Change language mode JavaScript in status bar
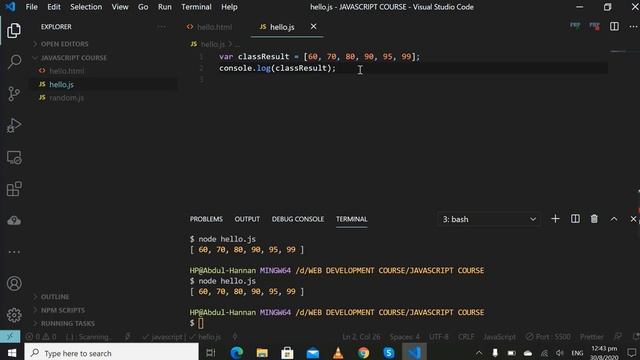 point(500,337)
